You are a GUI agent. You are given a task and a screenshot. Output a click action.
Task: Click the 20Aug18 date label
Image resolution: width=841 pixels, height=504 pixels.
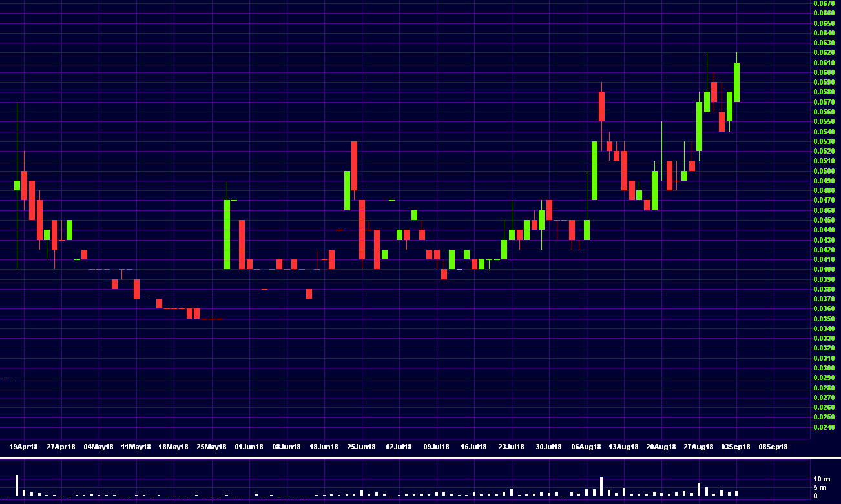[661, 447]
